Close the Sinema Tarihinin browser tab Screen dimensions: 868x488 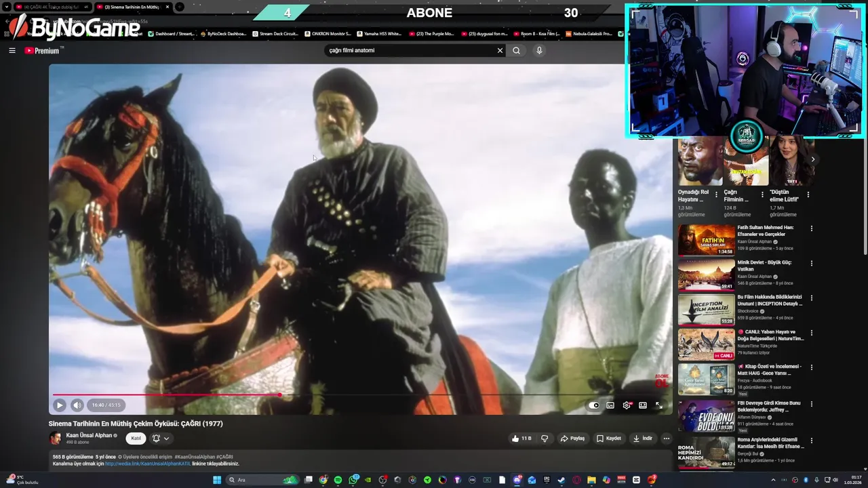167,7
